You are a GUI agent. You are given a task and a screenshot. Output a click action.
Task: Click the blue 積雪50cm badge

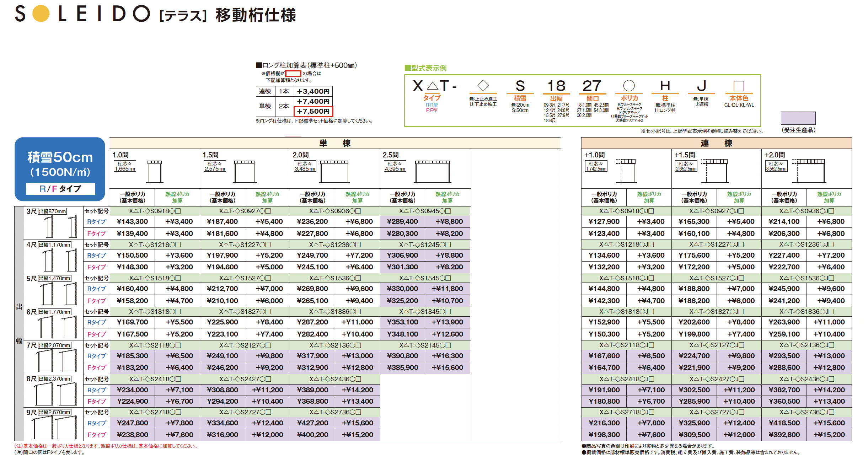tap(60, 169)
